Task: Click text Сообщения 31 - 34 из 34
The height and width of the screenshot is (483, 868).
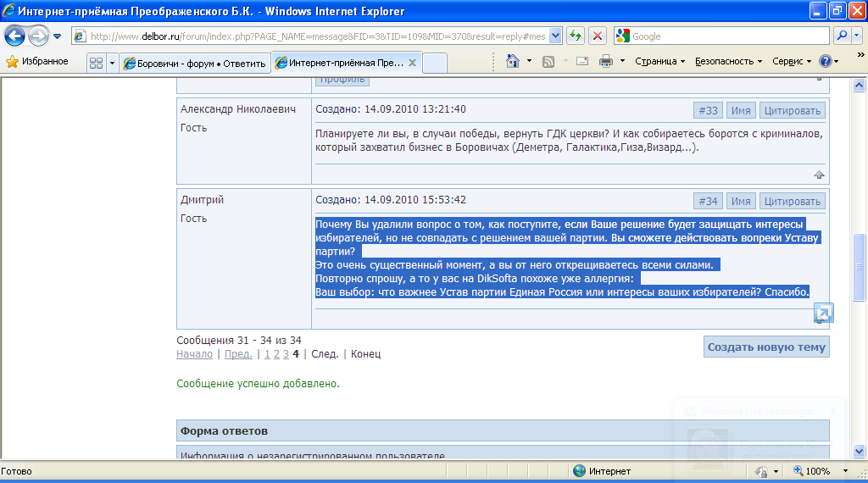Action: (x=238, y=341)
